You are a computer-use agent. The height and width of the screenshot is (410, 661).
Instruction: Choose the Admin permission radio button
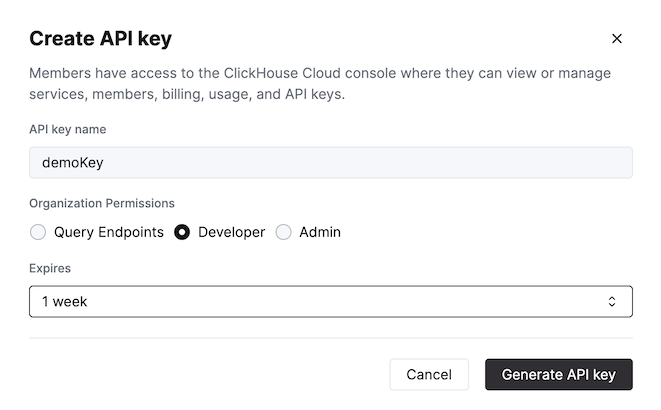tap(283, 232)
